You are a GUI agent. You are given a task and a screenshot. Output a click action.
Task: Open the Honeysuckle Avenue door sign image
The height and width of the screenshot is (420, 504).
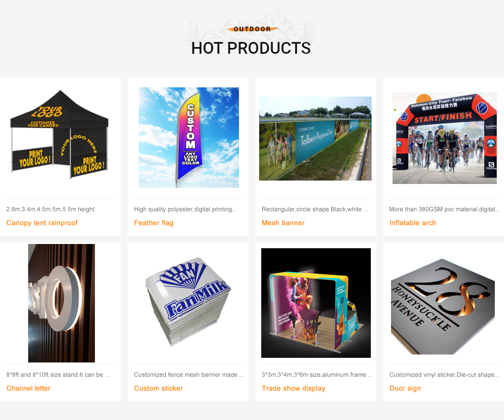[x=444, y=307]
